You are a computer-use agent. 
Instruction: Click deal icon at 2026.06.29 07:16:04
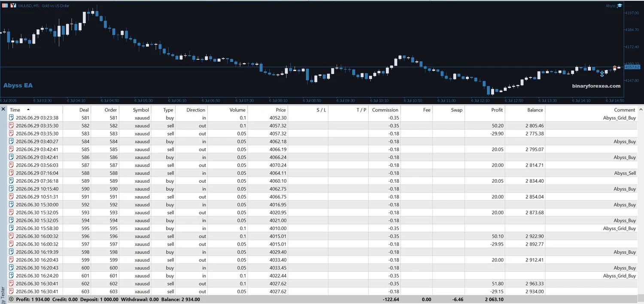click(x=12, y=173)
